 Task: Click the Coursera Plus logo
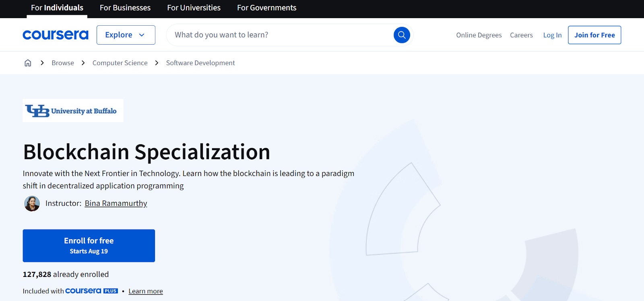click(91, 291)
